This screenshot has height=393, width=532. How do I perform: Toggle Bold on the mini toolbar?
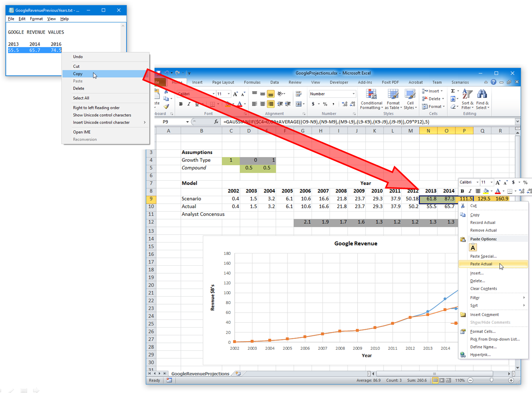point(462,191)
